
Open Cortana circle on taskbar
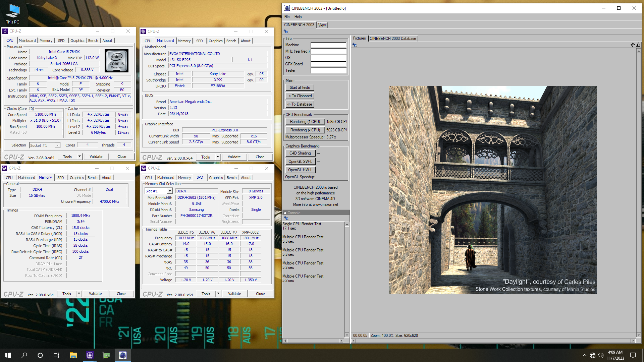click(40, 355)
